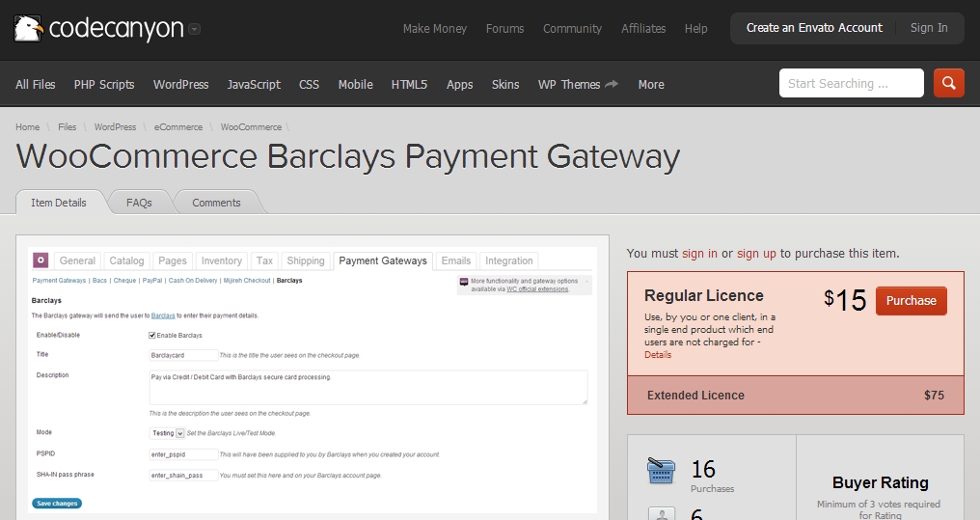This screenshot has height=520, width=980.
Task: Open the Apps category
Action: tap(459, 84)
